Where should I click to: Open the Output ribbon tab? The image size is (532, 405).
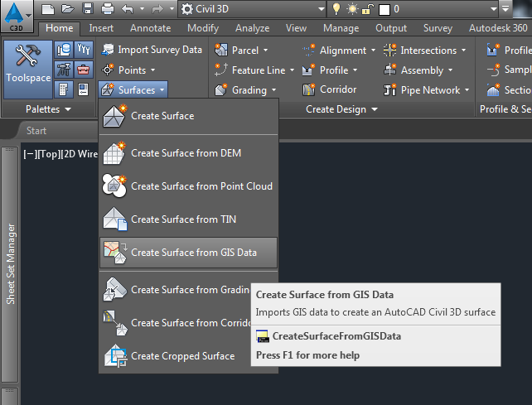391,28
